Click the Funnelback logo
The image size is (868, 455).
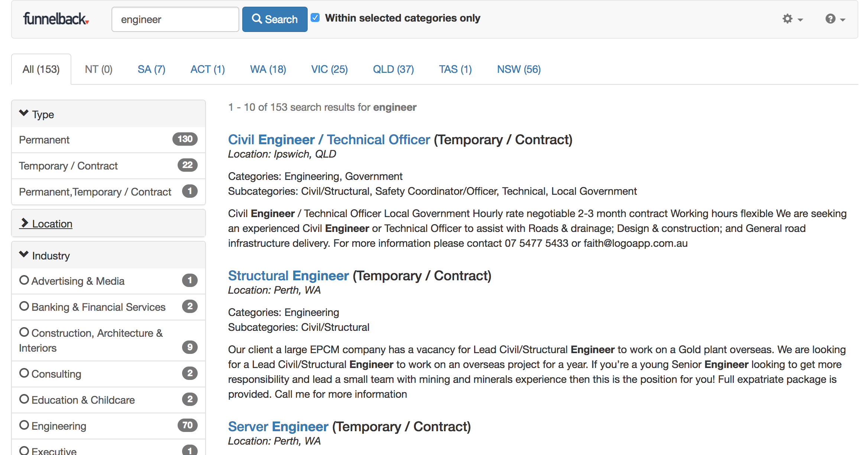[x=56, y=19]
